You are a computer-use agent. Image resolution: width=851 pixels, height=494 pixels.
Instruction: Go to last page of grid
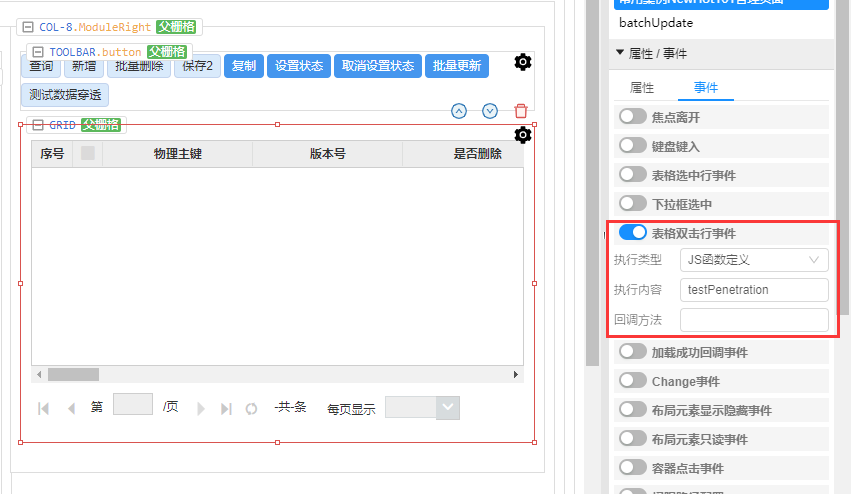click(226, 408)
